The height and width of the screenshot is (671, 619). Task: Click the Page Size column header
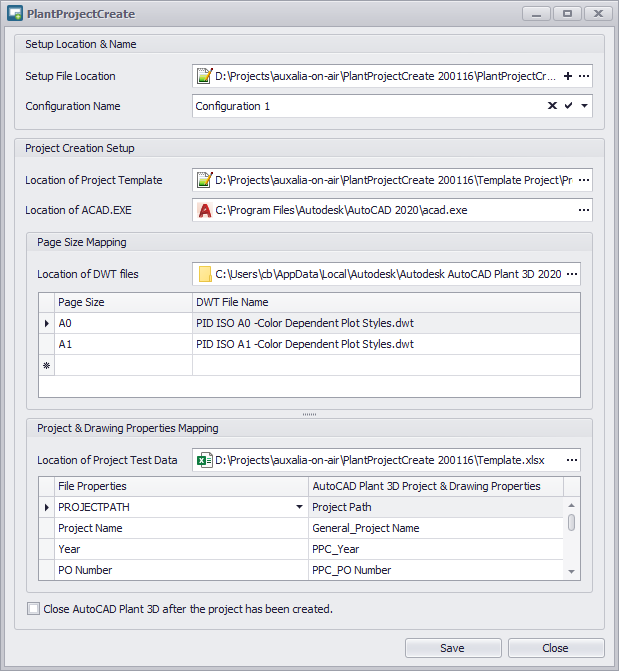123,302
